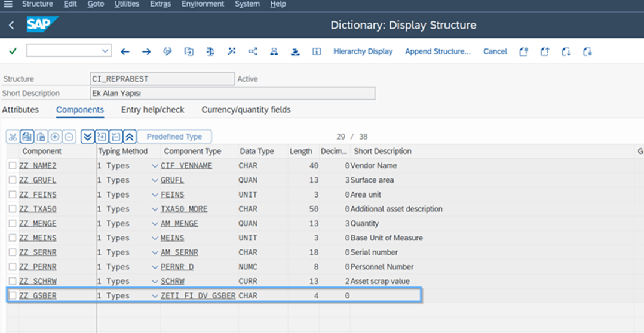The height and width of the screenshot is (333, 644).
Task: Click the SAP back chevron icon
Action: [11, 26]
